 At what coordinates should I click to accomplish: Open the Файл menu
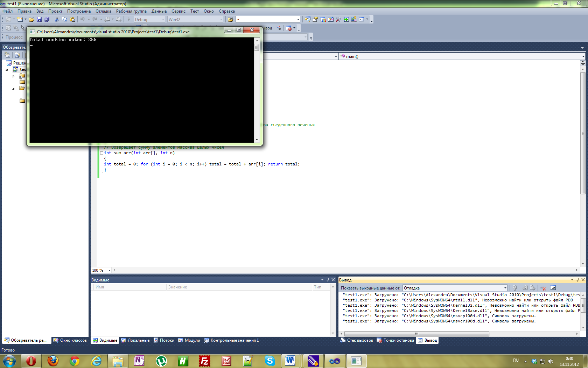click(7, 11)
